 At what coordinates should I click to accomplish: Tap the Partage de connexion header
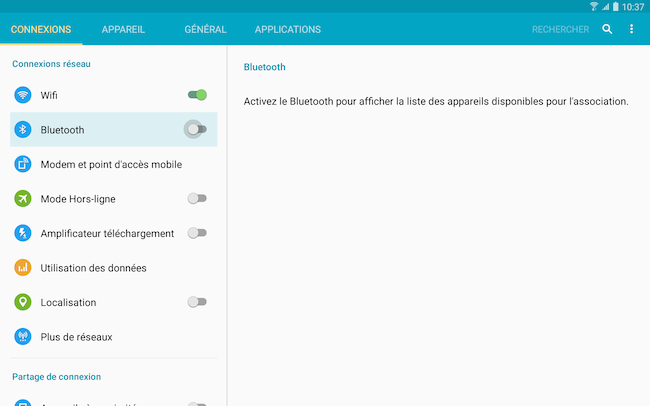[x=56, y=377]
